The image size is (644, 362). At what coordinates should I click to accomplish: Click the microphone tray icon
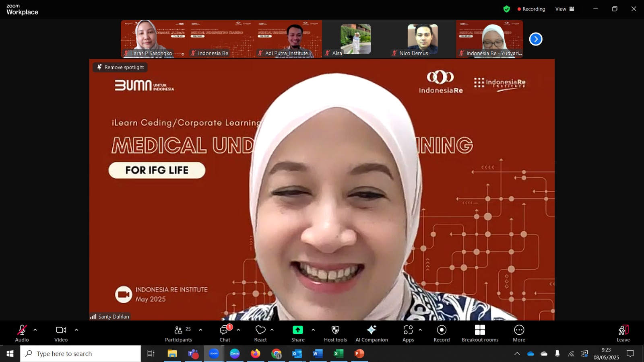click(x=557, y=354)
